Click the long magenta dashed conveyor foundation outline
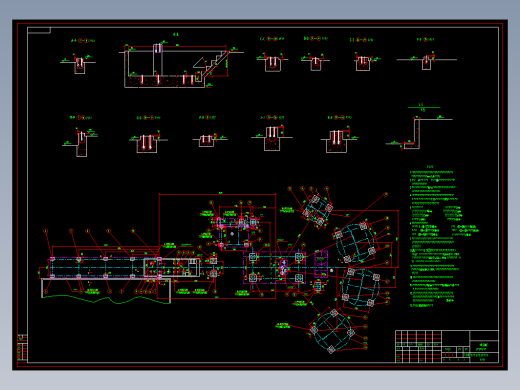Image resolution: width=520 pixels, height=390 pixels. (x=105, y=267)
